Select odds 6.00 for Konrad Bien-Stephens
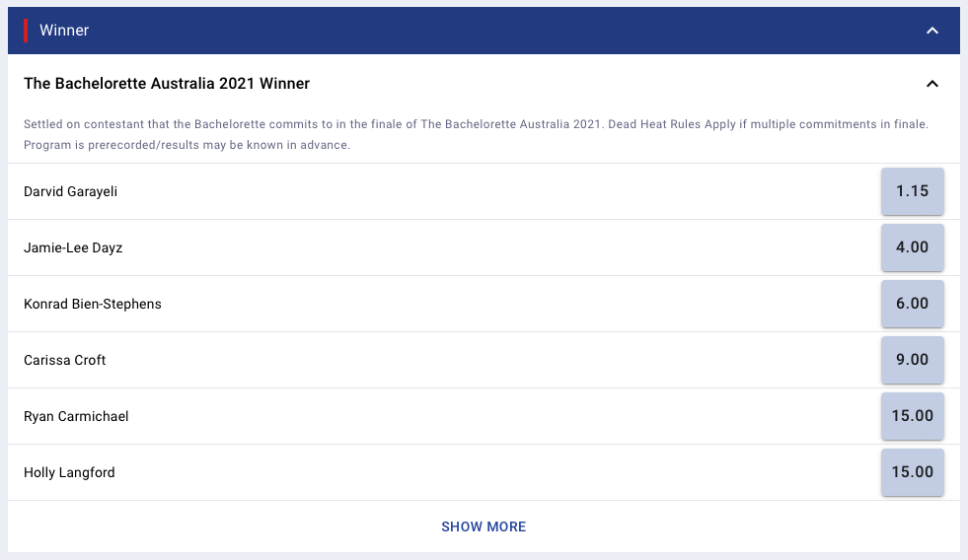Image resolution: width=968 pixels, height=560 pixels. (913, 304)
